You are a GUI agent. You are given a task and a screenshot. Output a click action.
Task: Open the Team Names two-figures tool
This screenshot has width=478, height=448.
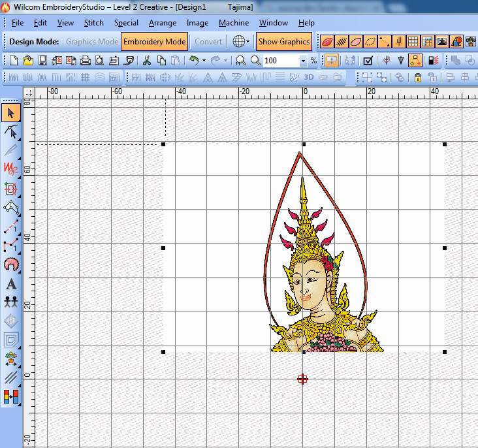11,302
